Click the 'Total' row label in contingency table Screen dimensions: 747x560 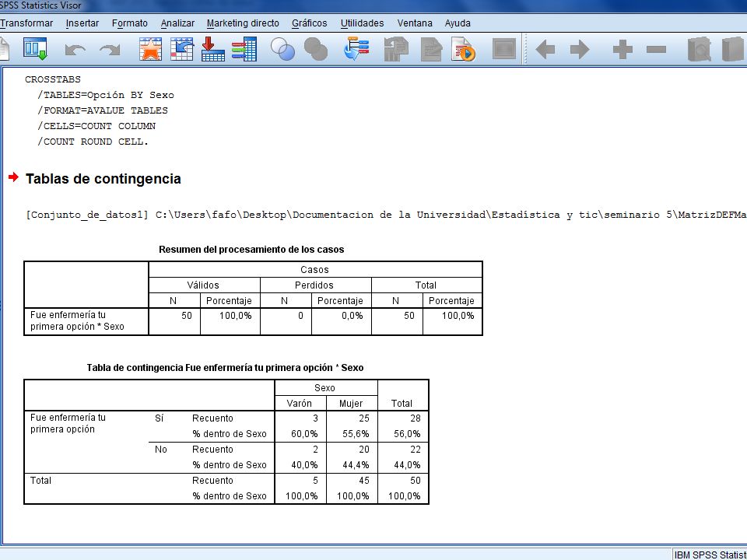point(40,481)
